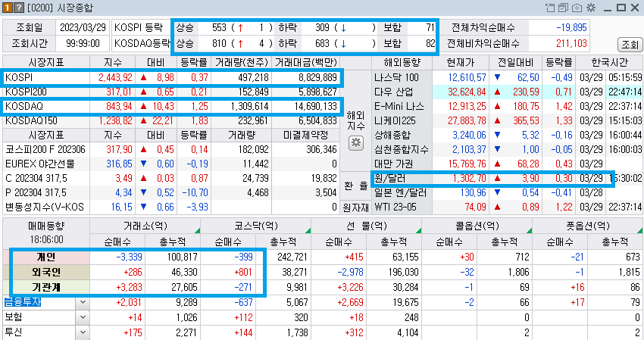Click the 전체비차익순매수 value 211,103
The image size is (644, 340).
click(571, 43)
